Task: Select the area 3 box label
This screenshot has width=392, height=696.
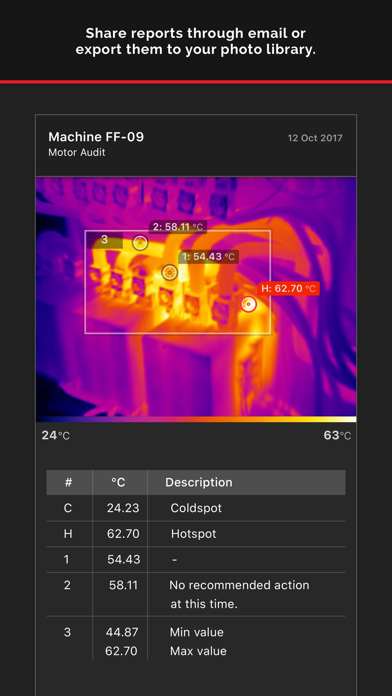Action: [x=104, y=240]
